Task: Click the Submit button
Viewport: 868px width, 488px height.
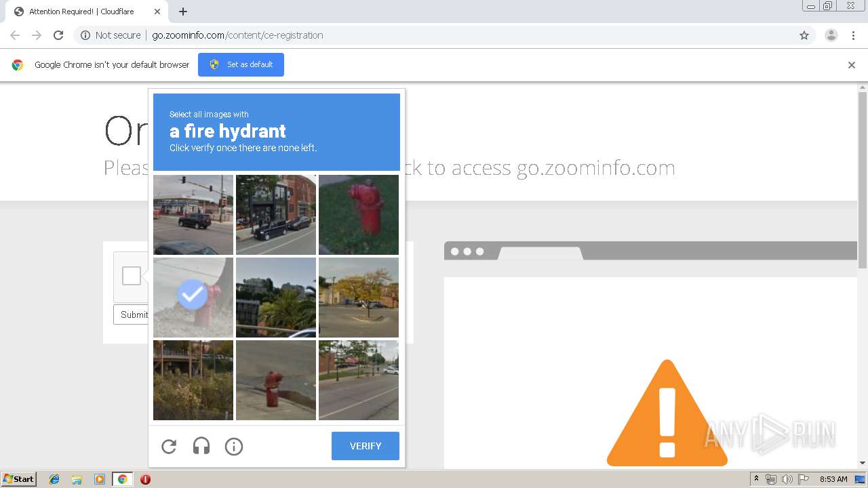Action: click(132, 314)
